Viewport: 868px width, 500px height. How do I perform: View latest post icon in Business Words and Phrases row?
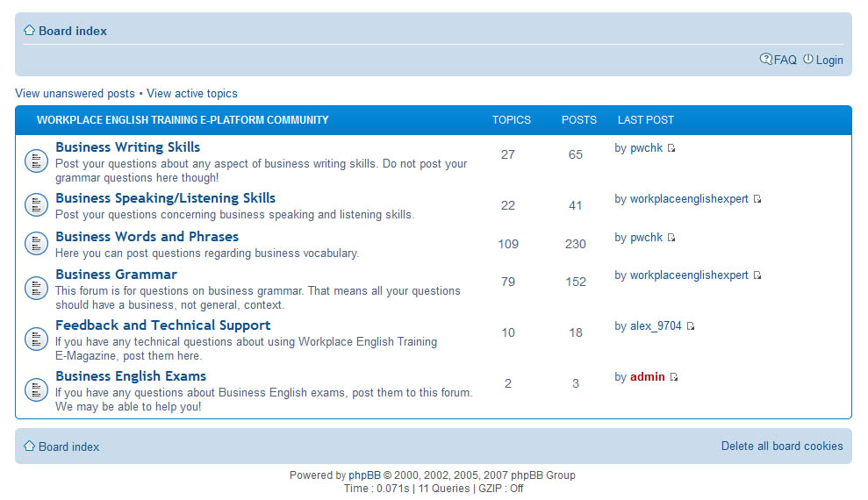[671, 238]
